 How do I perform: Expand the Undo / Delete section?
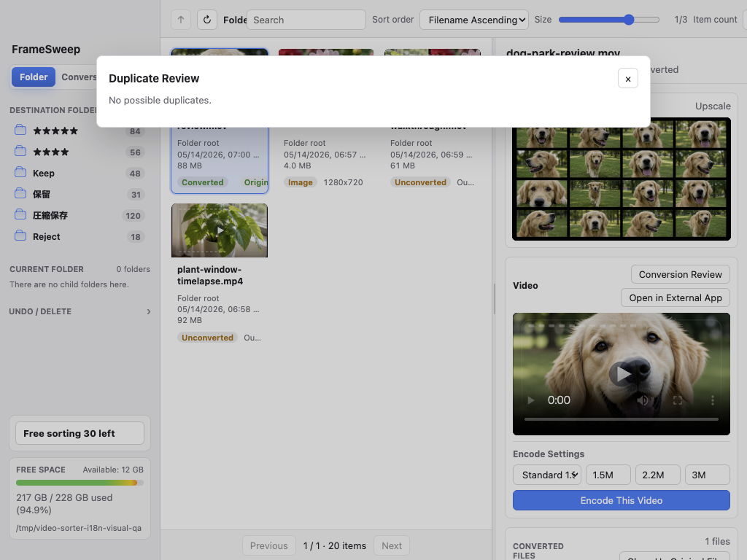80,311
